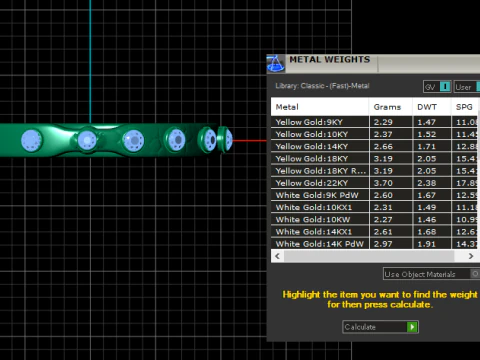The image size is (480, 360).
Task: Select the Yellow Gold:18KY R... row
Action: (x=375, y=171)
